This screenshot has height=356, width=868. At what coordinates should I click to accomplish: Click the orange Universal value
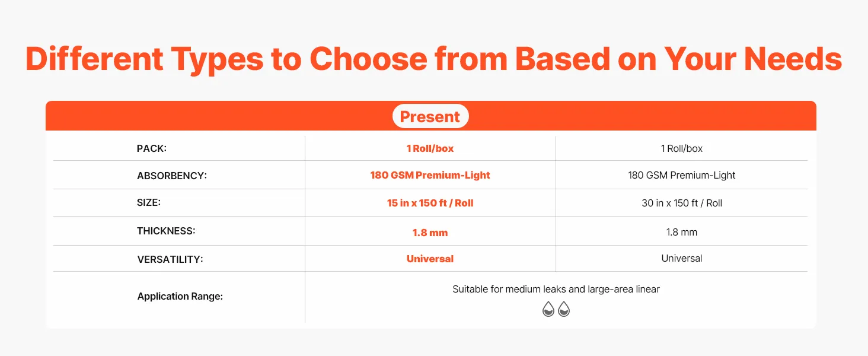pyautogui.click(x=430, y=259)
